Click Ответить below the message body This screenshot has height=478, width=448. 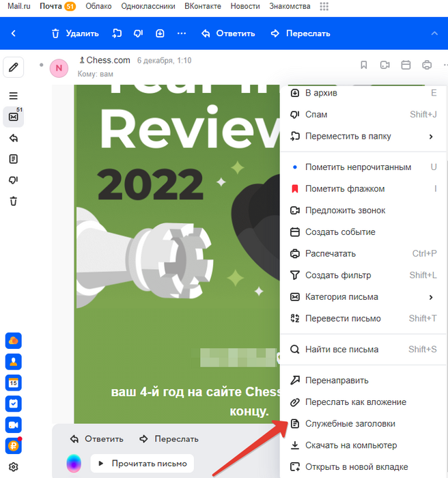click(97, 439)
